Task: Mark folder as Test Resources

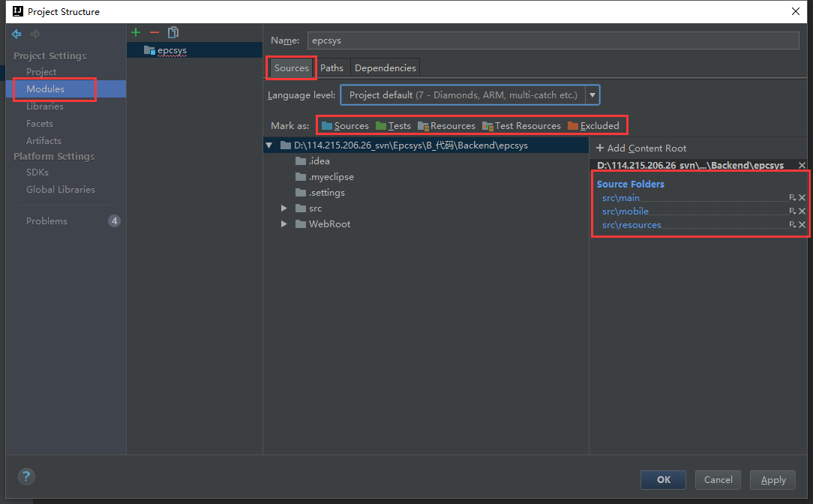Action: 521,126
